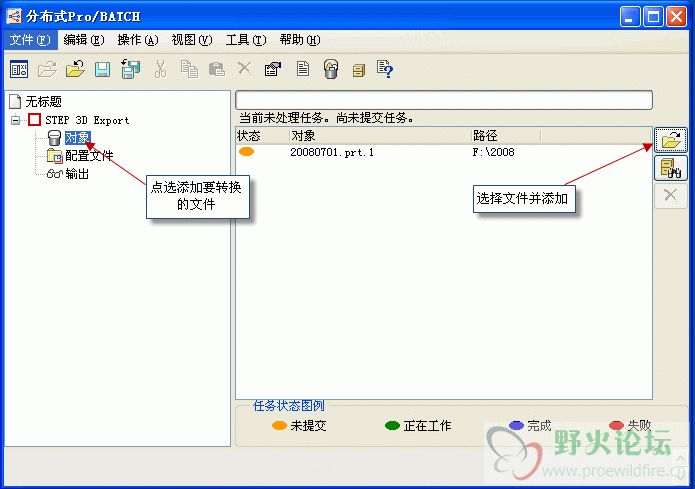The width and height of the screenshot is (695, 489).
Task: Click the scissors cut icon
Action: coord(160,69)
